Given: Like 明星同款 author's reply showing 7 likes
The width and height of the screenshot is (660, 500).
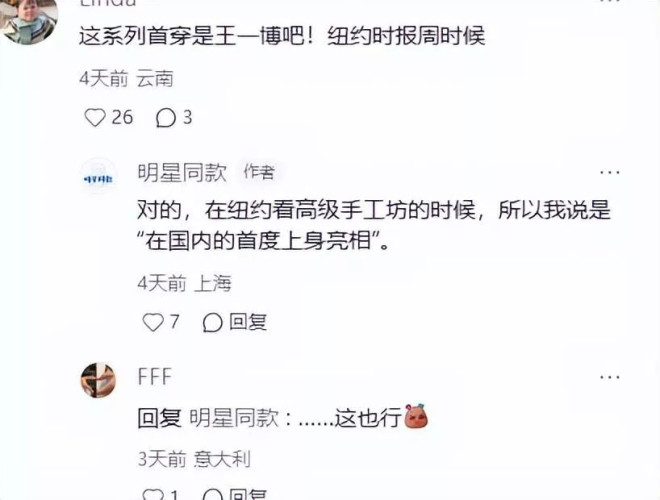Looking at the screenshot, I should coord(153,322).
